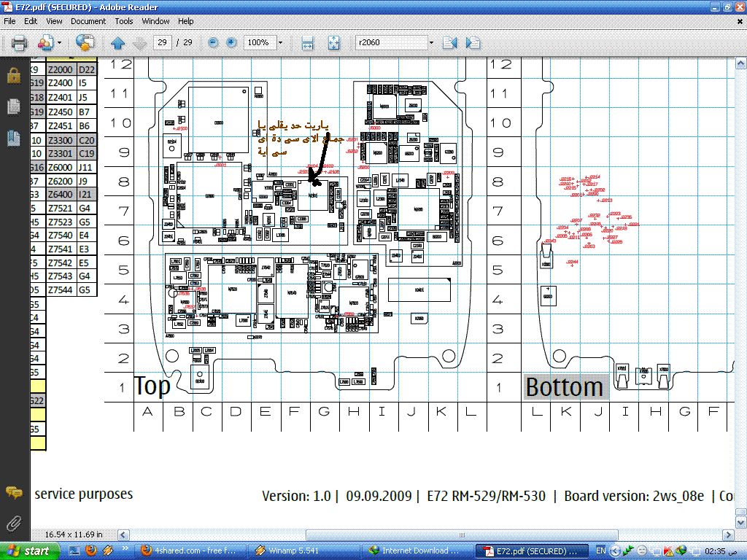747x560 pixels.
Task: Click the Z2000 cell in component table
Action: 61,69
